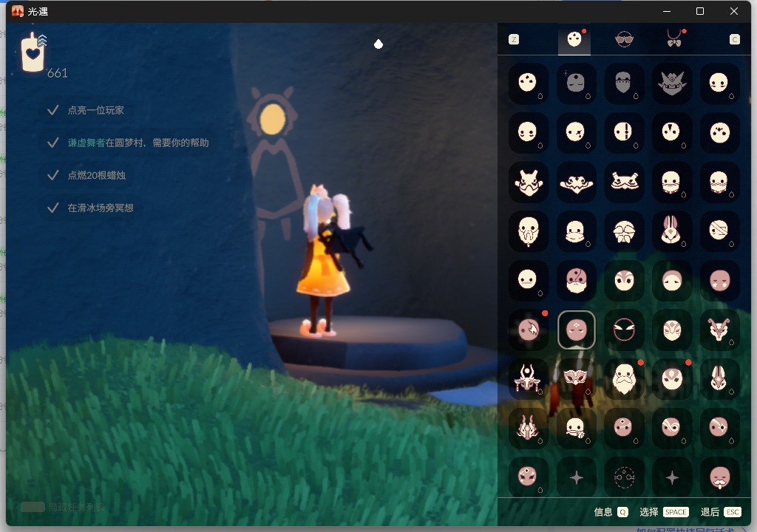Image resolution: width=757 pixels, height=532 pixels.
Task: Select pink mask with star-shaped eye
Action: point(719,429)
